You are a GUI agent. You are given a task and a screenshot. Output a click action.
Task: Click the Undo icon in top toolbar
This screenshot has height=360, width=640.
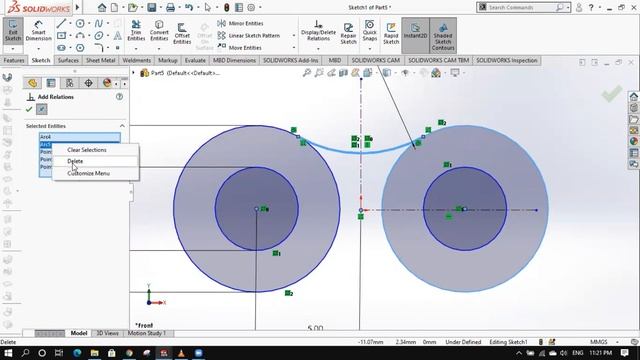[x=189, y=7]
